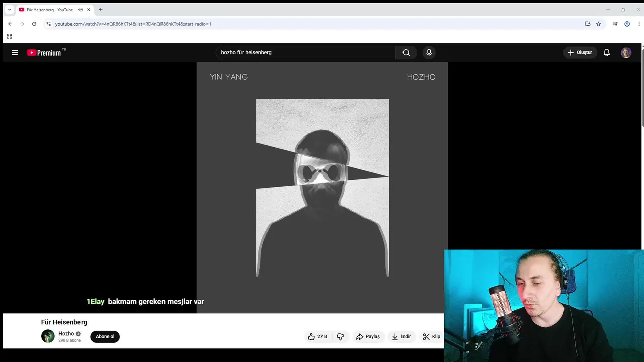The image size is (644, 362).
Task: Open the Chrome profile icon
Action: (x=627, y=24)
